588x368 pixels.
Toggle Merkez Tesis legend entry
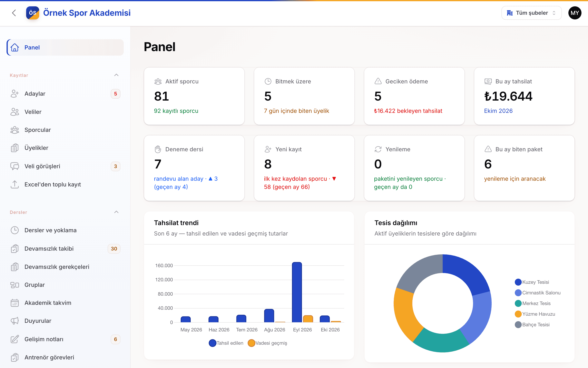[x=533, y=304]
